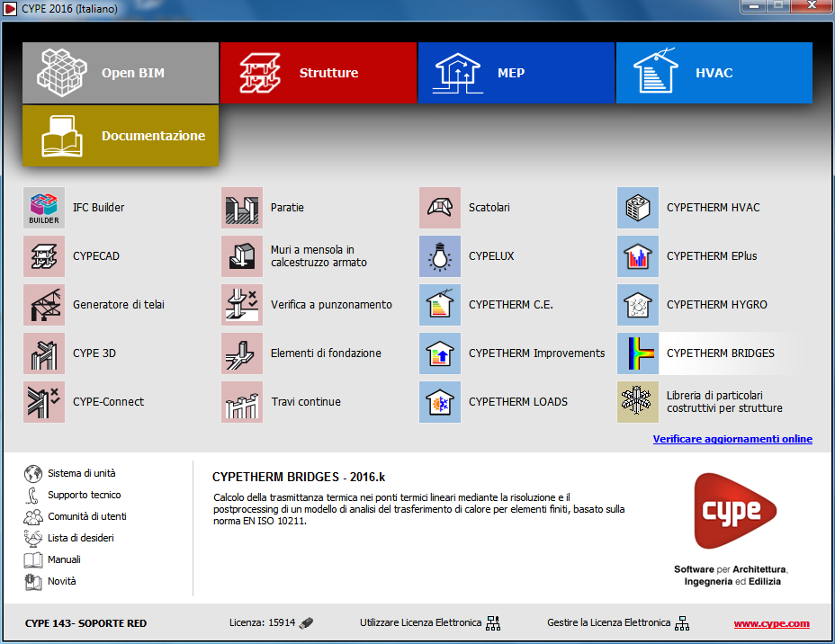835x644 pixels.
Task: Click the Lista di desideri lamp icon
Action: pyautogui.click(x=33, y=538)
